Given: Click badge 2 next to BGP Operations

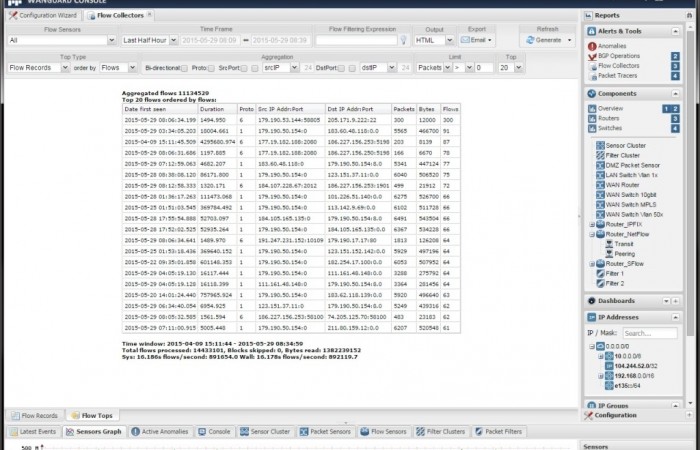Looking at the screenshot, I should 675,56.
